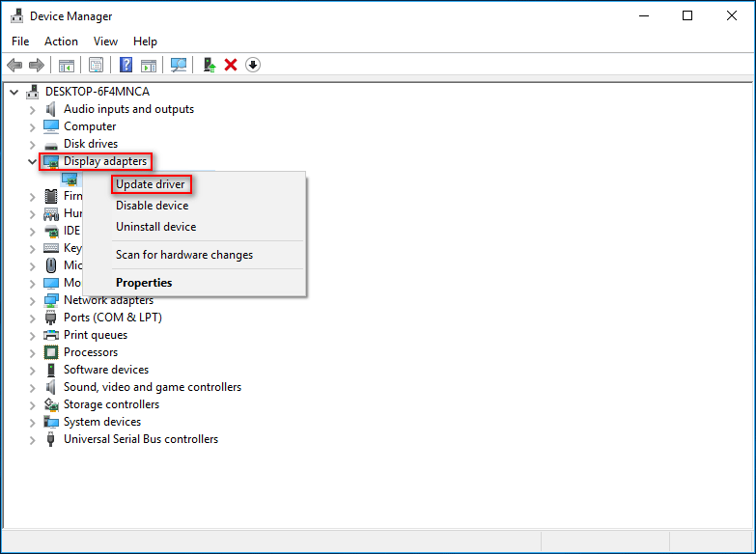Viewport: 756px width, 554px height.
Task: Open the Properties sheet toolbar icon
Action: pyautogui.click(x=96, y=65)
